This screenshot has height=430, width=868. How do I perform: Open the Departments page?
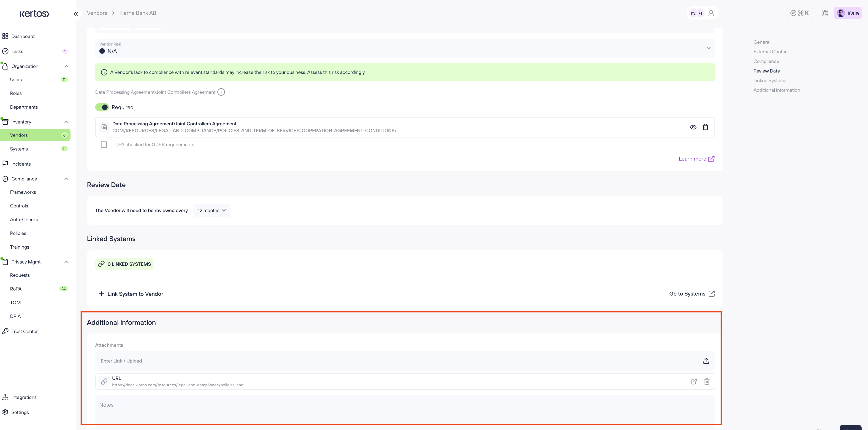[x=24, y=107]
